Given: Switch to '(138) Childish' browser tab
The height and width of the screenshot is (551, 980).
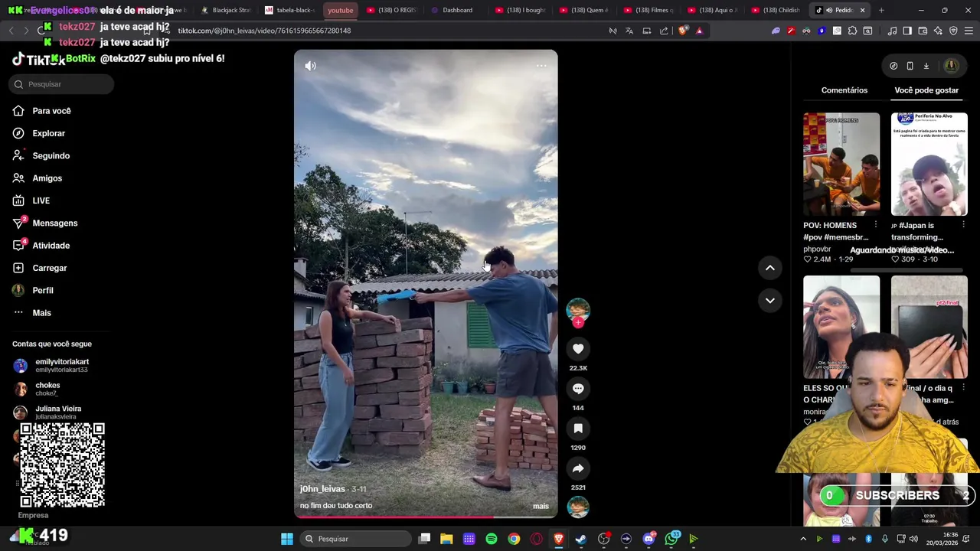Looking at the screenshot, I should (776, 10).
